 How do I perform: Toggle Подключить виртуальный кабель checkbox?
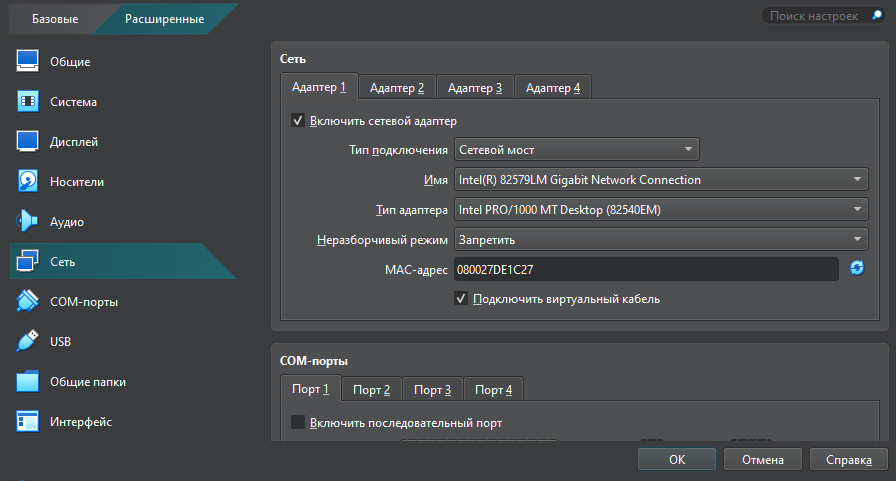click(x=461, y=298)
